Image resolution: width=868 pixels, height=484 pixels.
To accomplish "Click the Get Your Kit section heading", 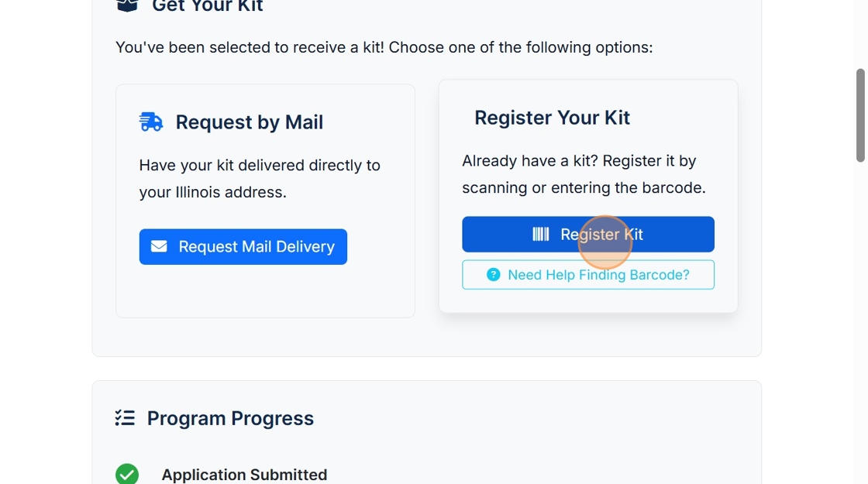I will coord(208,6).
